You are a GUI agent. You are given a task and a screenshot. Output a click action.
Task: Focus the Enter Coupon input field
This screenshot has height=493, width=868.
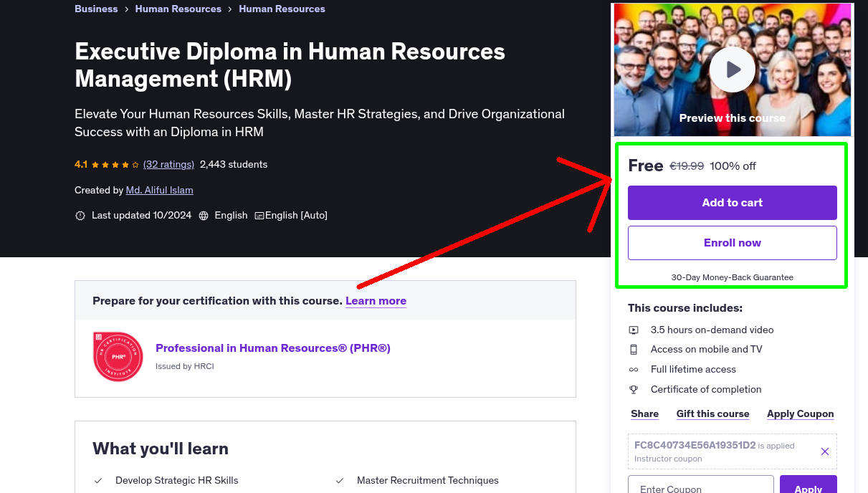701,484
